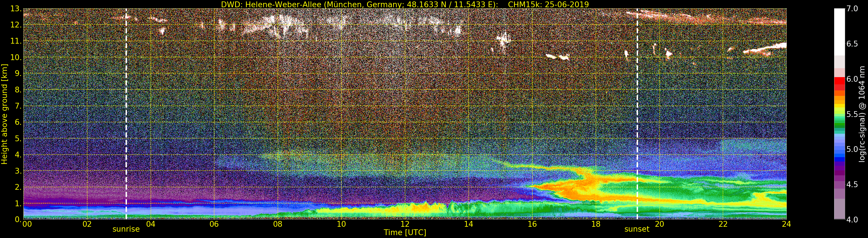
Task: Click the white cirrus cloud streak after 23 UTC
Action: pos(765,49)
